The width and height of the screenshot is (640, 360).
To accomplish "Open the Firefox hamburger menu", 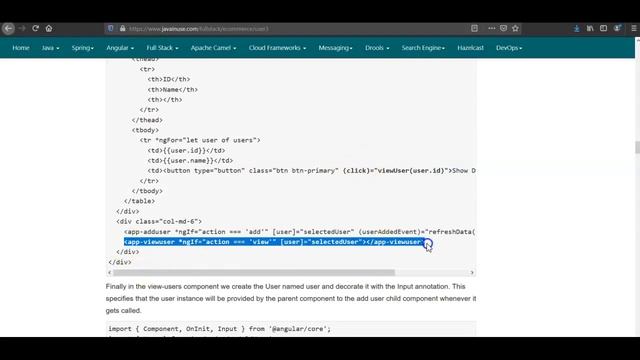I will coord(634,28).
